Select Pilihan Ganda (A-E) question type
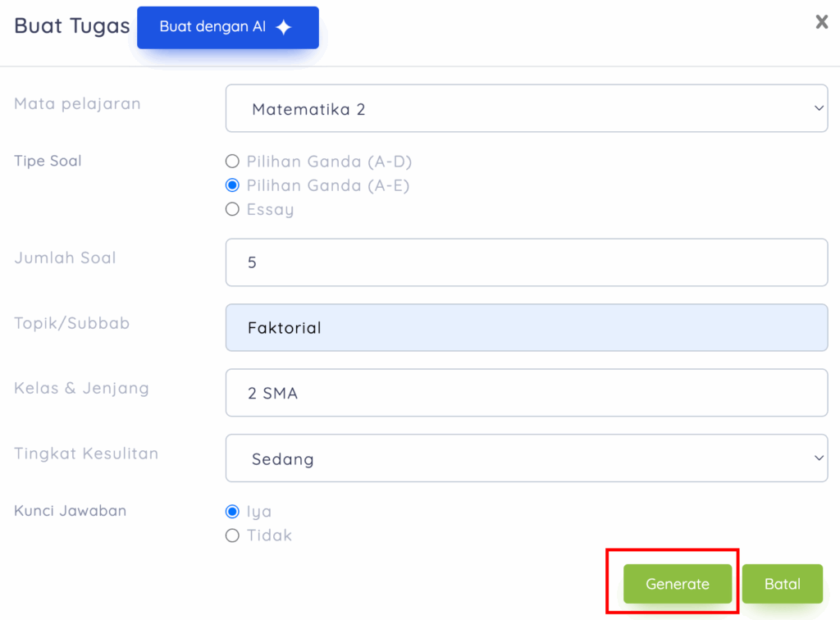This screenshot has width=840, height=620. (232, 185)
